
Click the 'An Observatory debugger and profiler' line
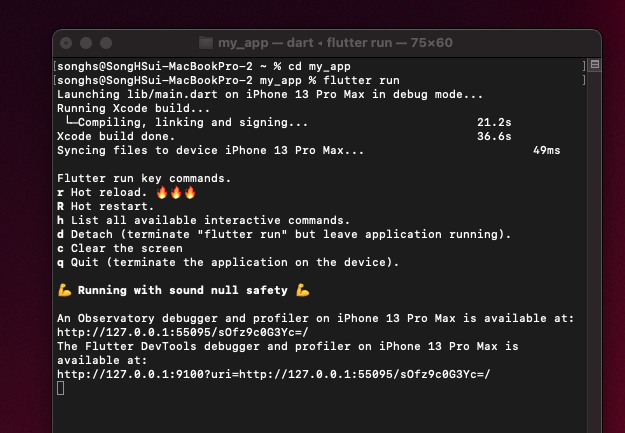coord(315,318)
